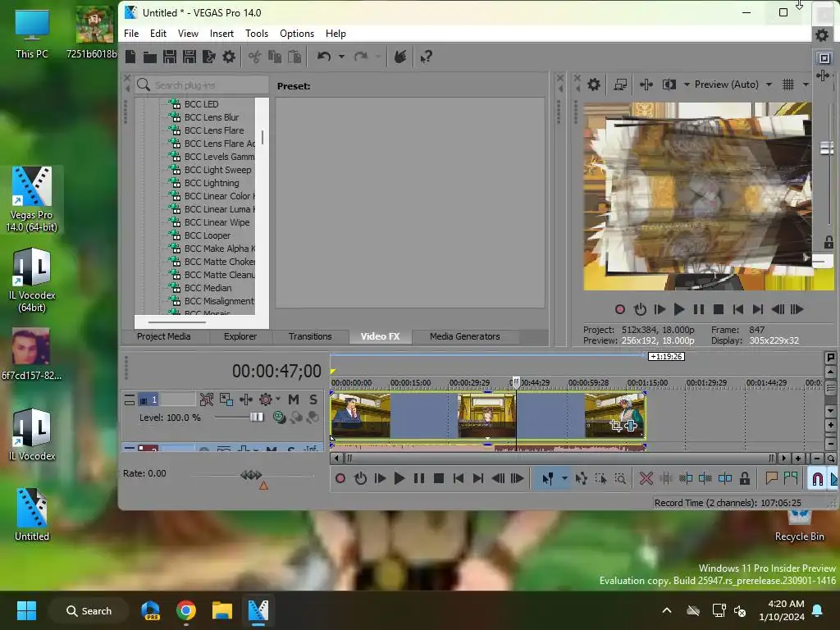
Task: Switch to the Project Media tab
Action: point(163,336)
